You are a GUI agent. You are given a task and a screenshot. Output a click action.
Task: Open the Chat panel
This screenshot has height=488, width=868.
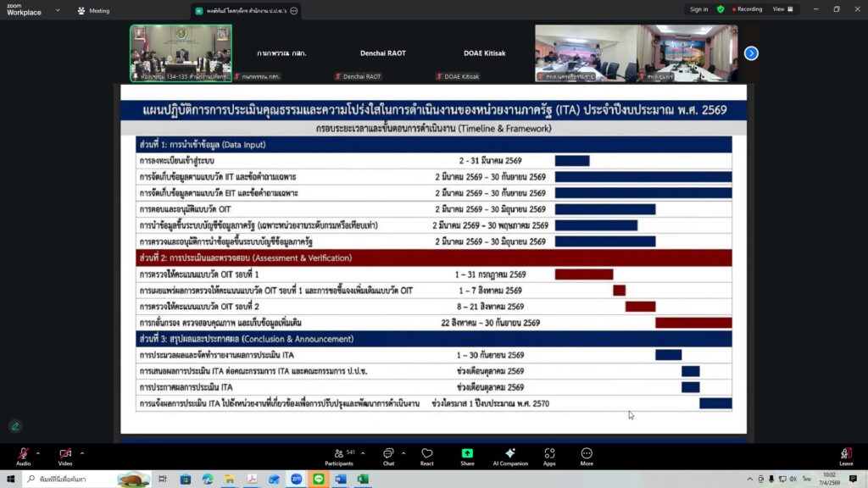[x=388, y=456]
